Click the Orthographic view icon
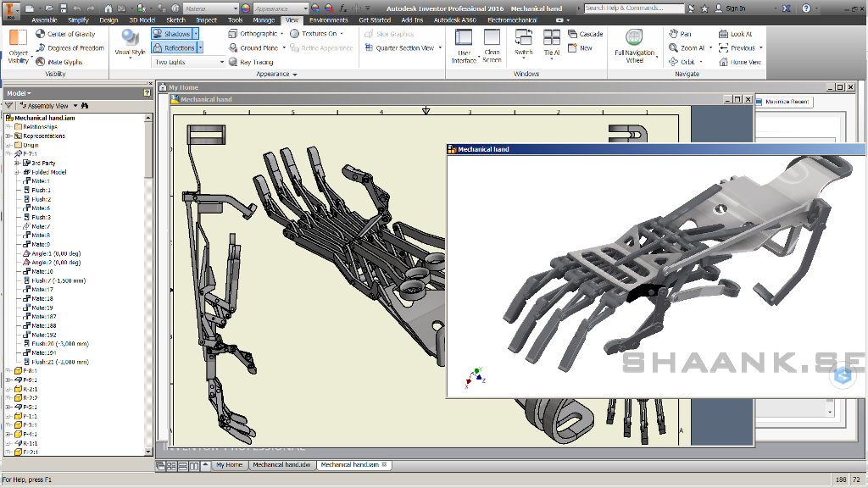This screenshot has width=868, height=488. [232, 34]
